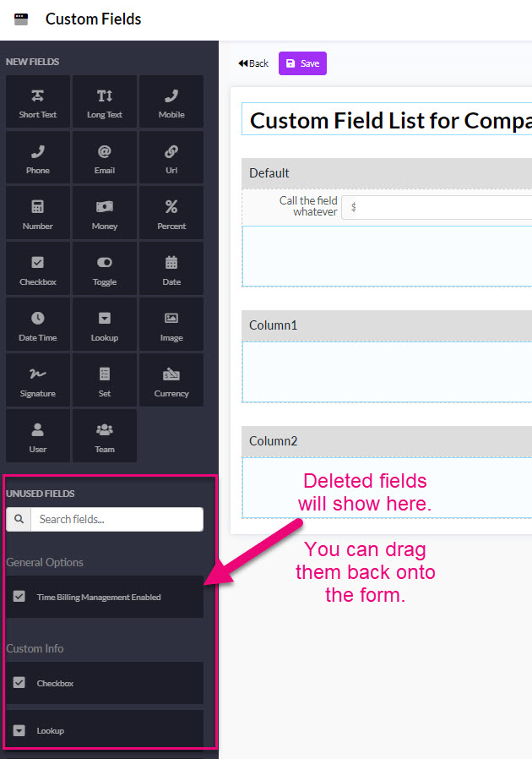Screen dimensions: 532x759
Task: Choose the Team field tile
Action: tap(105, 436)
